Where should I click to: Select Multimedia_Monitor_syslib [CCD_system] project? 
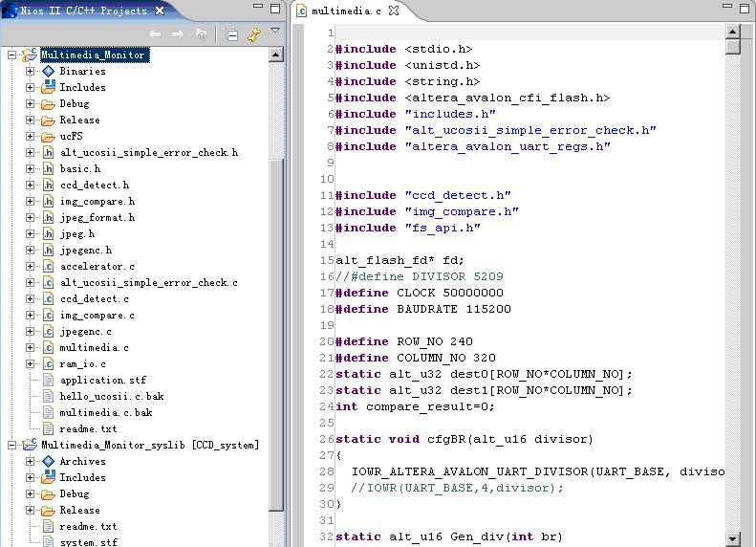[150, 446]
